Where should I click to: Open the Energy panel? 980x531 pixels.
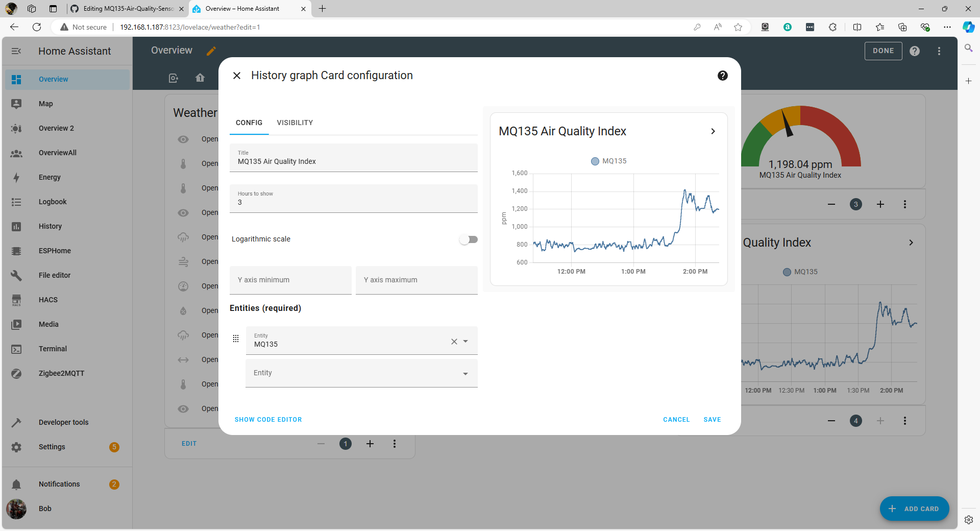coord(67,177)
